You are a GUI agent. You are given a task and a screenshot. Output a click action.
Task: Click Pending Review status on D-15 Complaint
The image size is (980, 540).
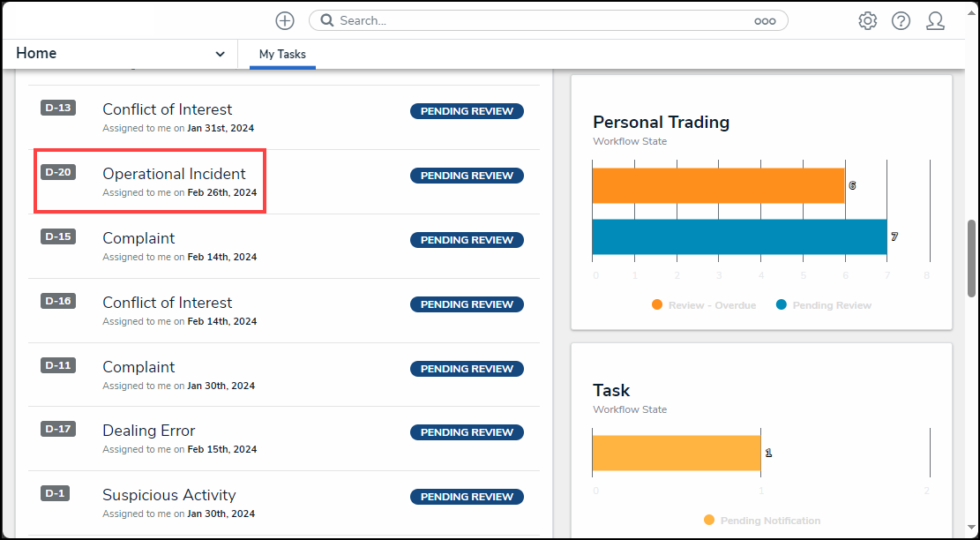pos(467,240)
